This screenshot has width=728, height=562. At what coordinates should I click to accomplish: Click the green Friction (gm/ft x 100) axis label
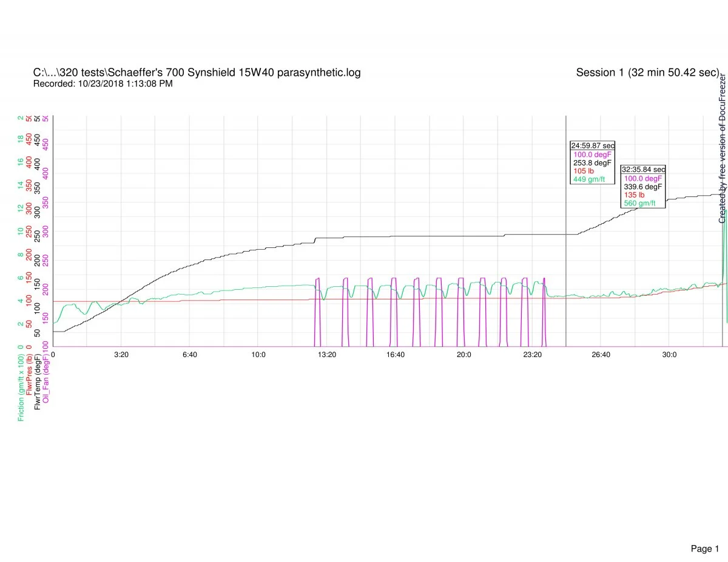point(21,386)
